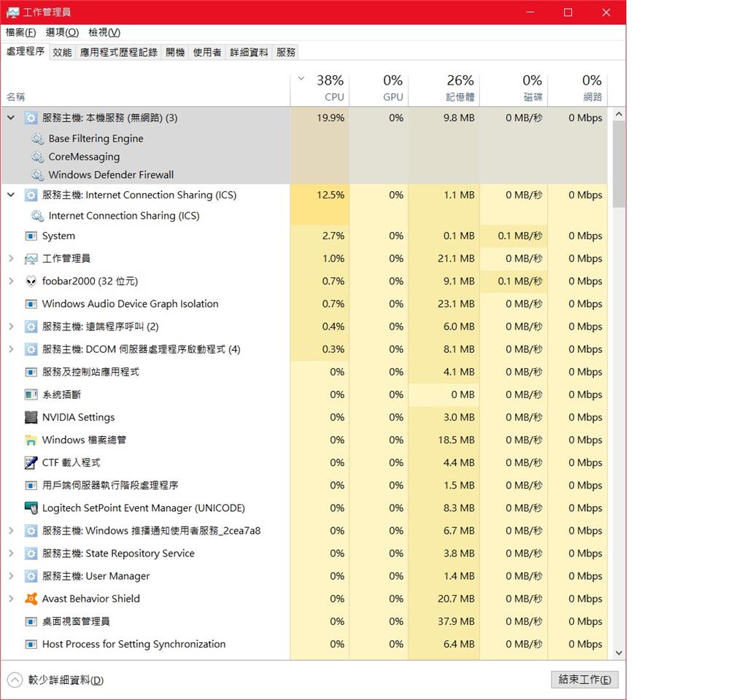Viewport: 747px width, 700px height.
Task: Expand 服務主機: 遠端程序呼叫 (2)
Action: 11,327
